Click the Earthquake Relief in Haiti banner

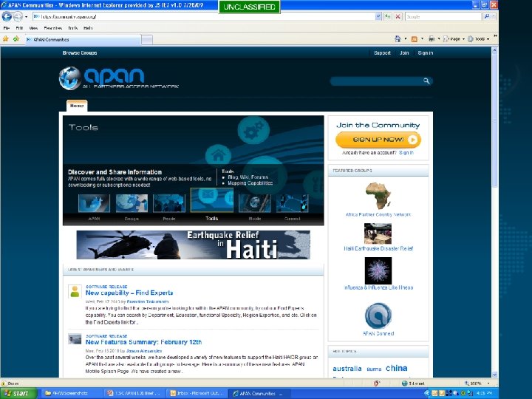tap(193, 245)
